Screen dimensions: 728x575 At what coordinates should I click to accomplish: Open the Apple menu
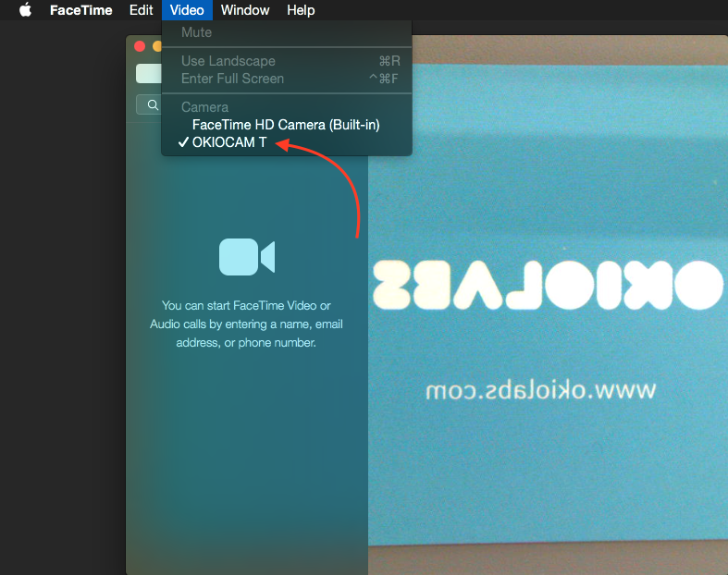point(25,10)
